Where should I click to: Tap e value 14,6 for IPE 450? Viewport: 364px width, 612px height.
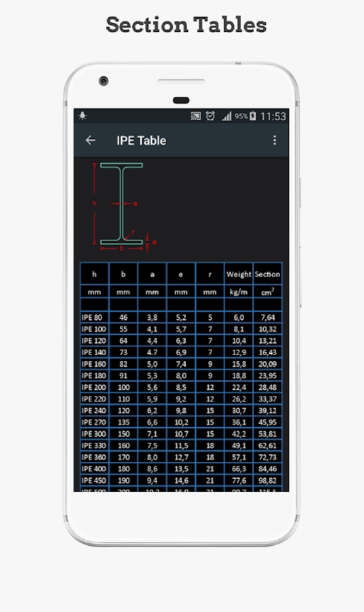click(181, 480)
